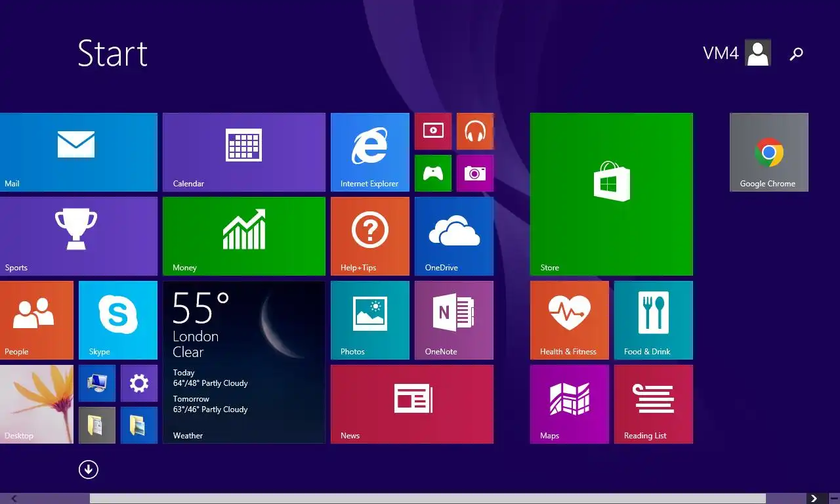840x504 pixels.
Task: Open the This PC computer tile
Action: 97,383
